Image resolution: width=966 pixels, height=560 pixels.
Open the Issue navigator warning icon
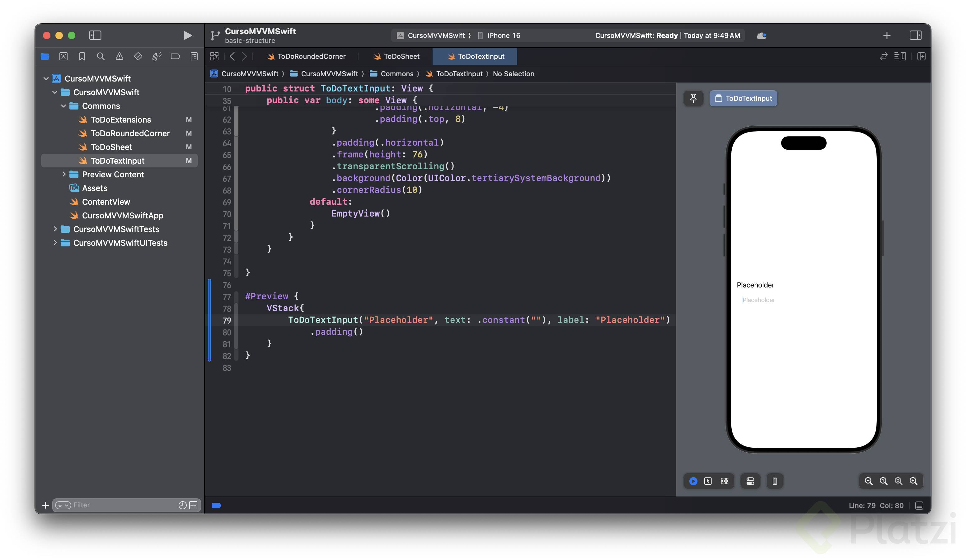(119, 56)
